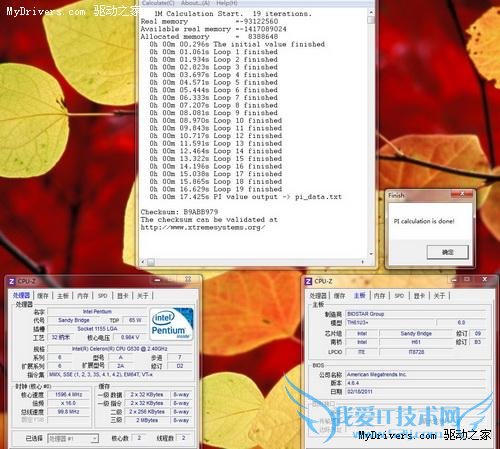Click the '1596.4 MHz' core speed value
Viewport: 500px width, 449px height.
coord(69,395)
